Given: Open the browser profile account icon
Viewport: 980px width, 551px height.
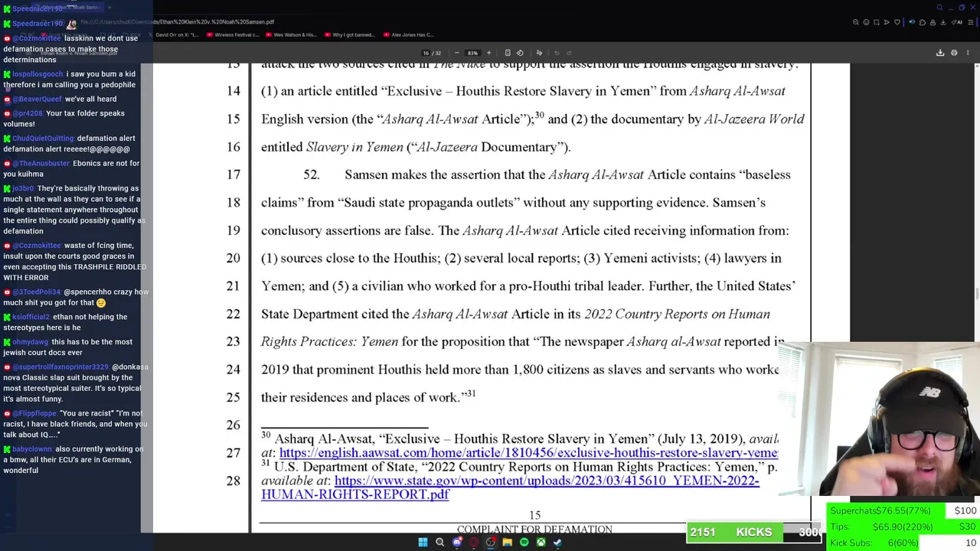Looking at the screenshot, I should [933, 22].
